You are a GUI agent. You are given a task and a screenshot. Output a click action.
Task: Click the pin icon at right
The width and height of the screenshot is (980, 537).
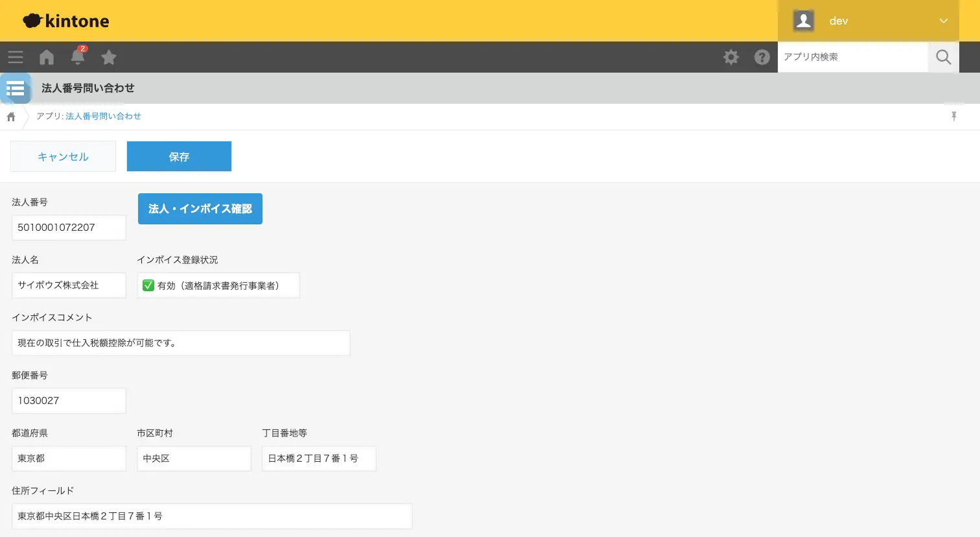click(x=954, y=116)
